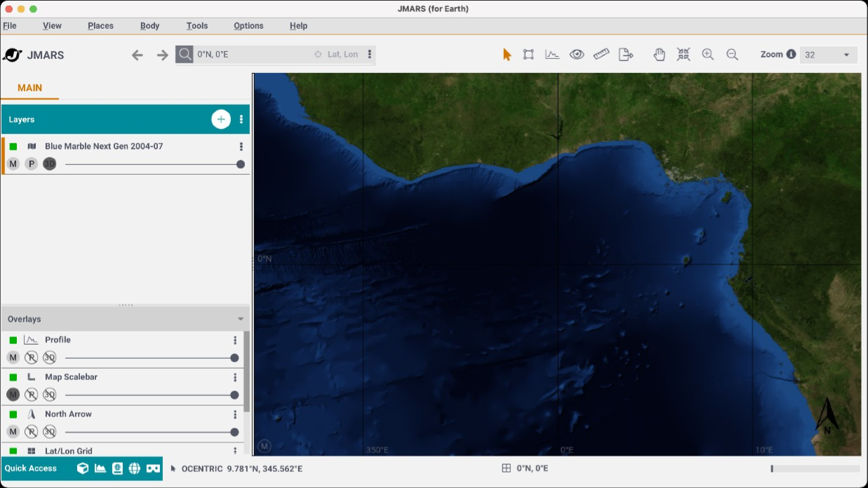Toggle the M button for Profile overlay
Viewport: 868px width, 488px height.
(13, 357)
